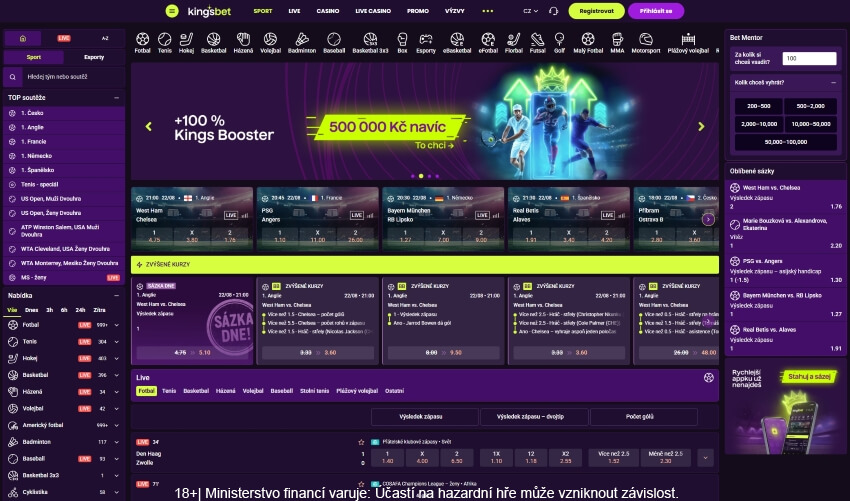Open the LIVE top menu
The image size is (850, 501).
(294, 11)
